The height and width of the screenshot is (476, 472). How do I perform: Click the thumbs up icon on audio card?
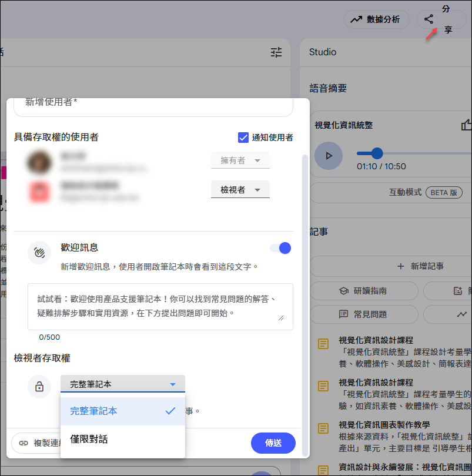pyautogui.click(x=466, y=125)
